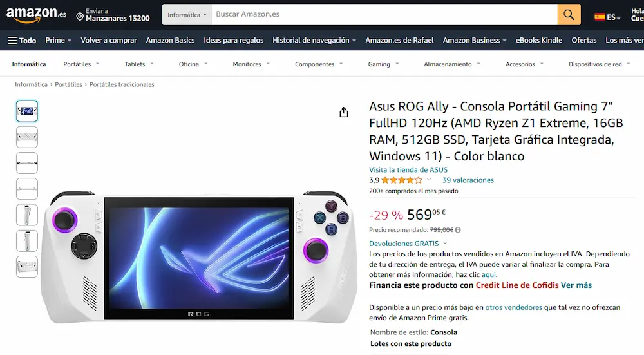Viewport: 644px width, 355px height.
Task: Click the otros vendedores link
Action: [x=513, y=307]
